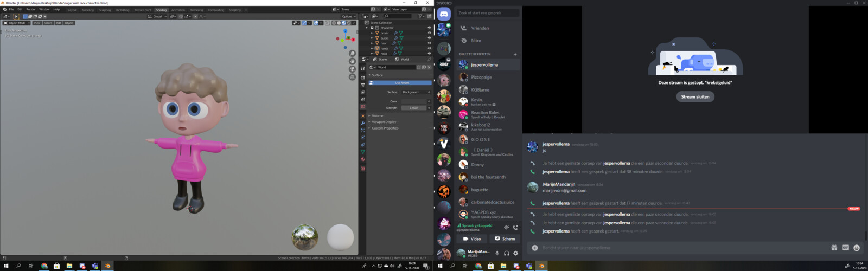Click the Discord Scherm share button
The height and width of the screenshot is (271, 868).
coord(505,238)
